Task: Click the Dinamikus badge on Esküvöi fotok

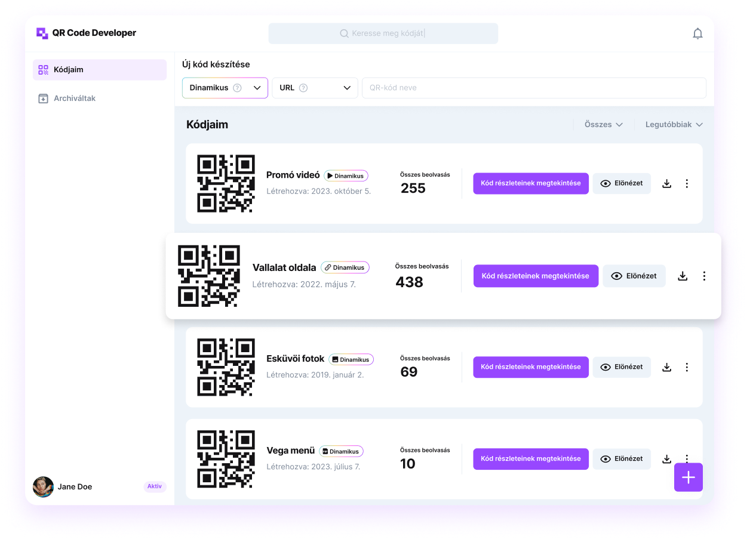Action: tap(351, 359)
